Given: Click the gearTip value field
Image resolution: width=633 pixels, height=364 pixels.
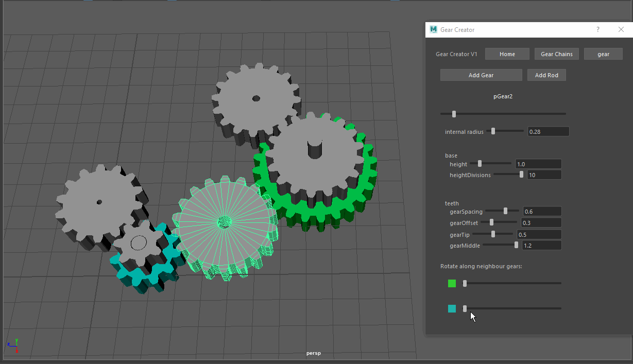Looking at the screenshot, I should click(539, 234).
